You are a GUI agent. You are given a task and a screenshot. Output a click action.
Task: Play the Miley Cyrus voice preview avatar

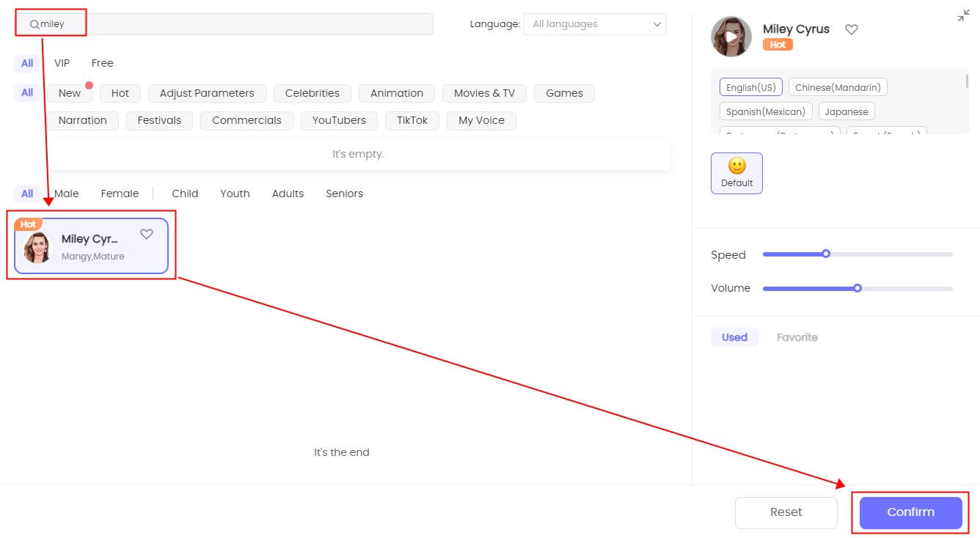tap(731, 36)
